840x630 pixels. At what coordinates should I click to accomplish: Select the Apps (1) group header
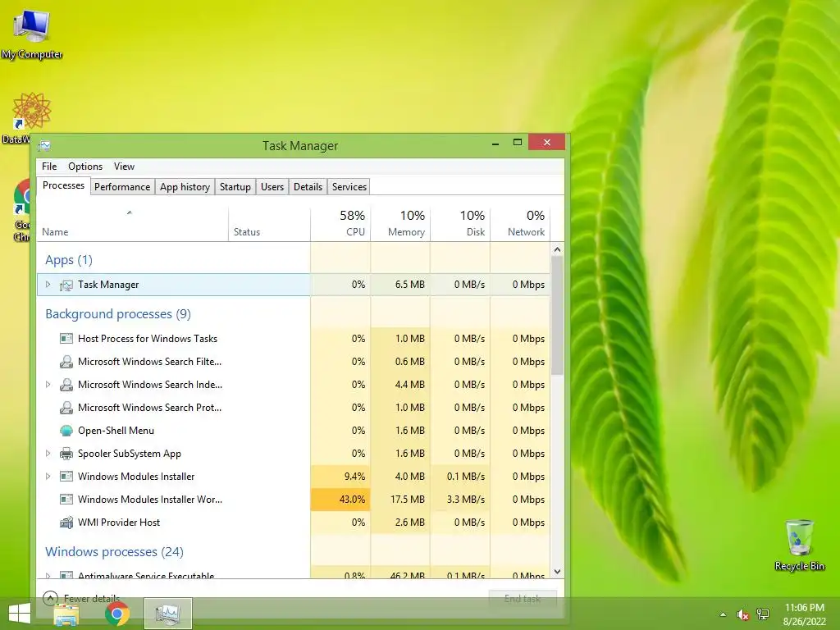[69, 260]
